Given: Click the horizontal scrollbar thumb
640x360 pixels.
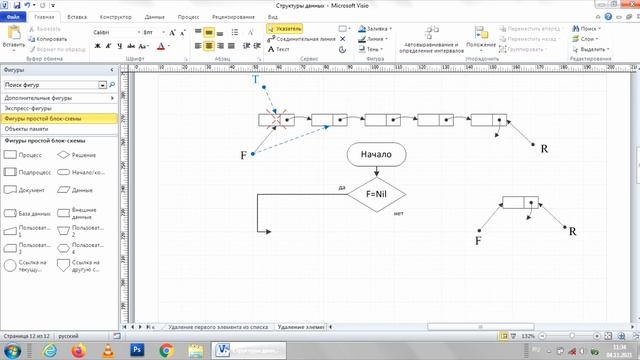Looking at the screenshot, I should click(x=480, y=327).
